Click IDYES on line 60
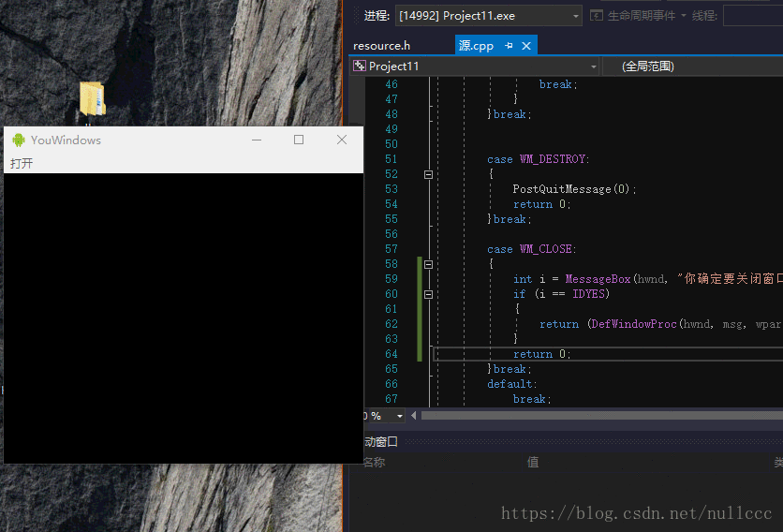The image size is (783, 532). (589, 294)
